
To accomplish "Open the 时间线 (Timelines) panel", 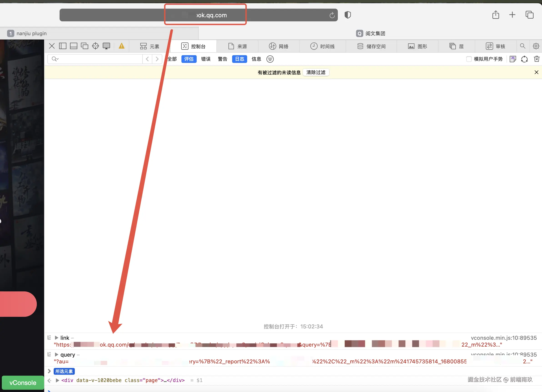I will coord(323,46).
